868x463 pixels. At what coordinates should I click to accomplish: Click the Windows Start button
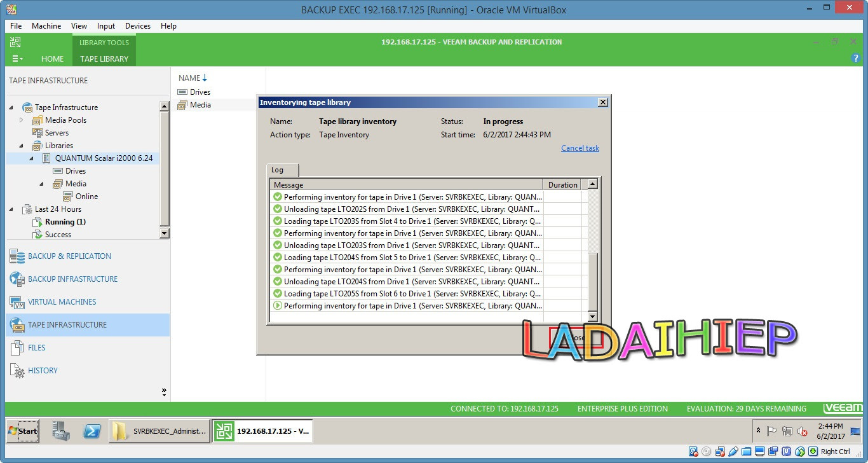click(22, 431)
